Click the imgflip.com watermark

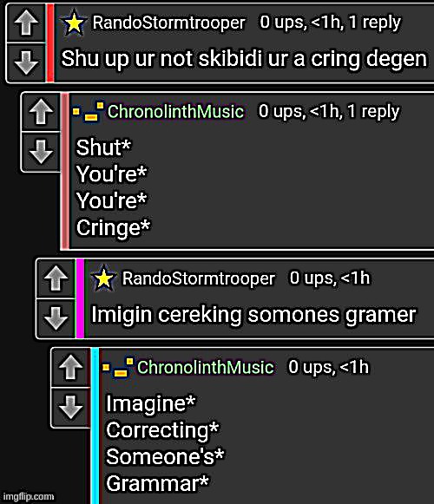[29, 496]
